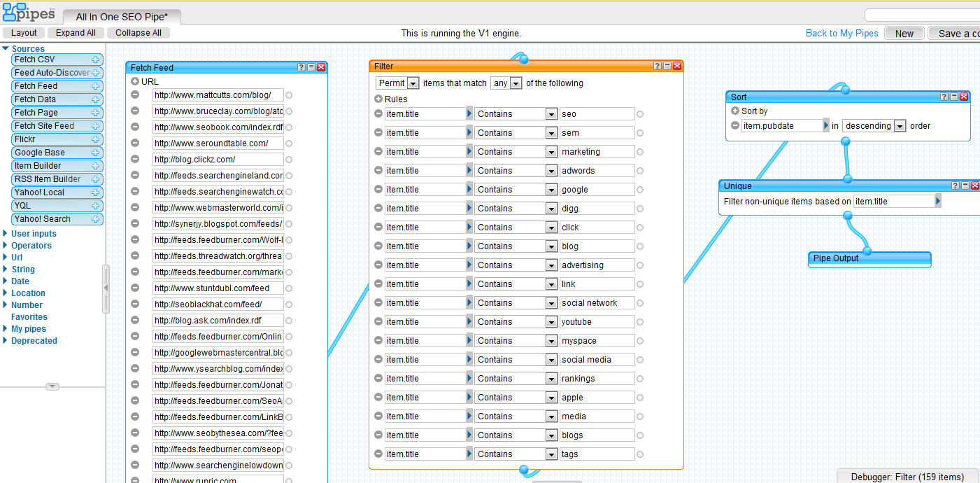
Task: Go Back to My Pipes
Action: pyautogui.click(x=842, y=33)
